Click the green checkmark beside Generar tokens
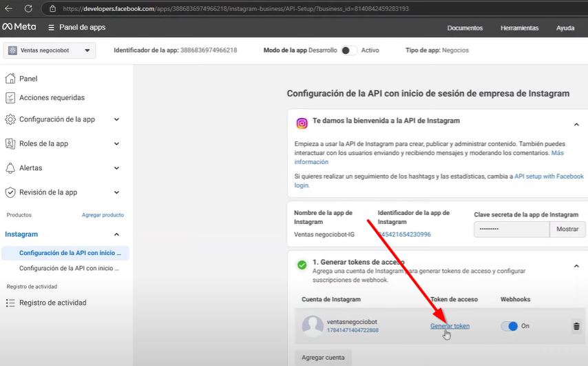588x366 pixels. click(x=302, y=265)
